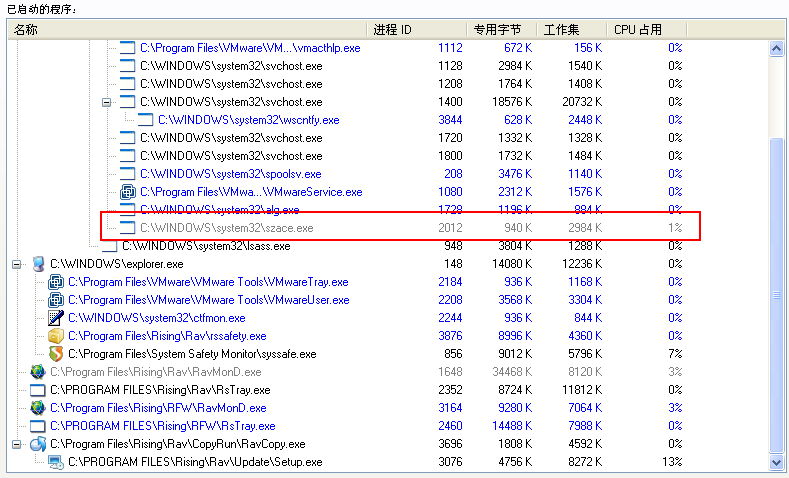Click the icon of svchost.exe PID 1128

(127, 66)
